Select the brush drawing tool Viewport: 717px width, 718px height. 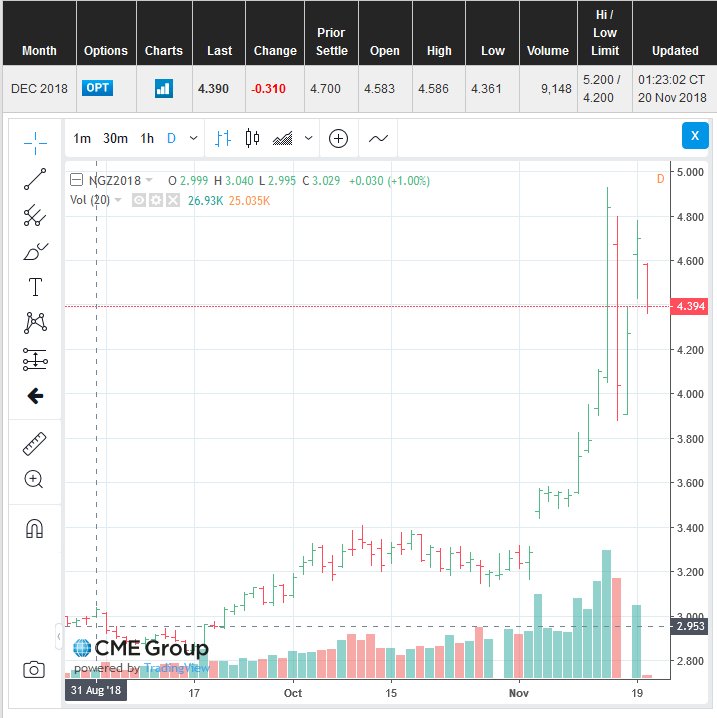[35, 251]
